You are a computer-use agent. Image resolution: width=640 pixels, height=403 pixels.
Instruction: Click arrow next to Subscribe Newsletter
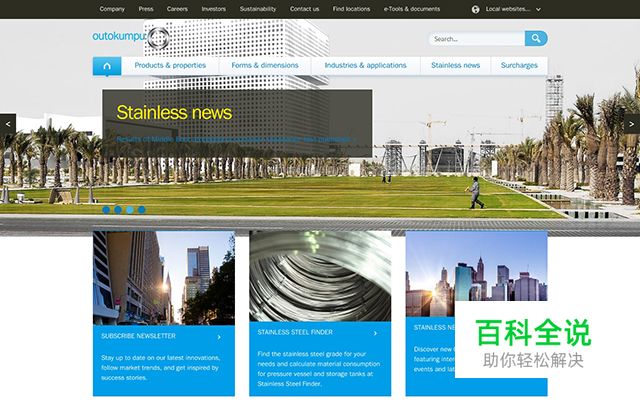[219, 337]
